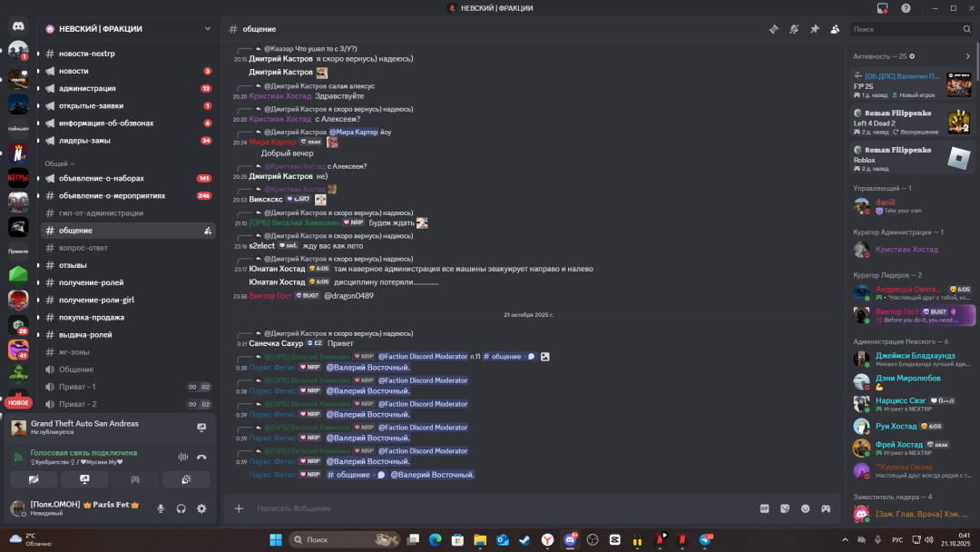
Task: Open the sticker picker in message bar
Action: (785, 508)
